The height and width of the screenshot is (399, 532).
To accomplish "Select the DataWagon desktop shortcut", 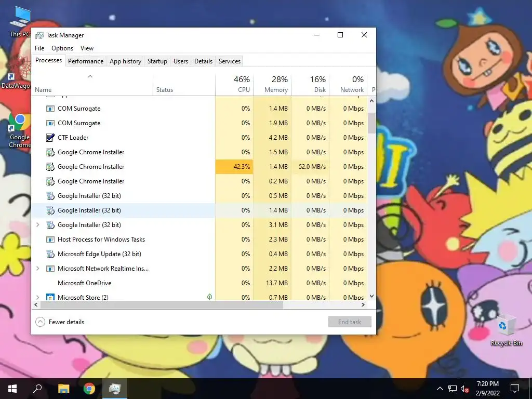I will click(x=16, y=73).
